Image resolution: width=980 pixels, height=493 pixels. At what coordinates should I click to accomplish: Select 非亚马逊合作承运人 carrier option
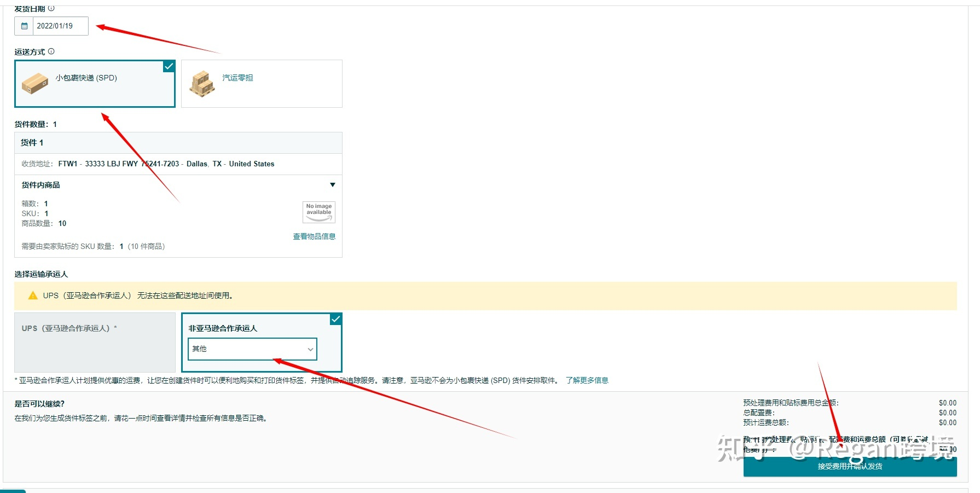[x=262, y=343]
